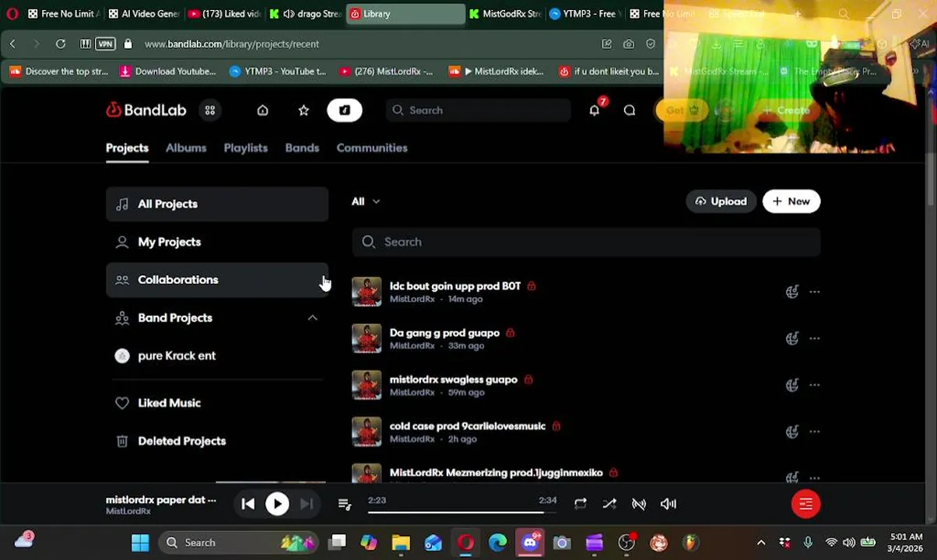Open more options for 'Da gang g prod guapo'
The height and width of the screenshot is (560, 937).
click(x=814, y=338)
